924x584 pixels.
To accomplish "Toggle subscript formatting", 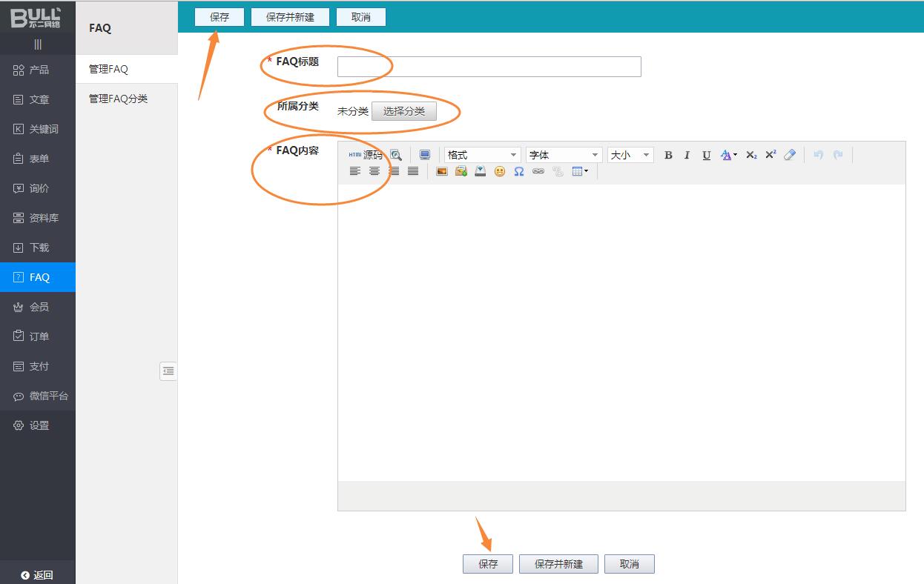I will (751, 155).
